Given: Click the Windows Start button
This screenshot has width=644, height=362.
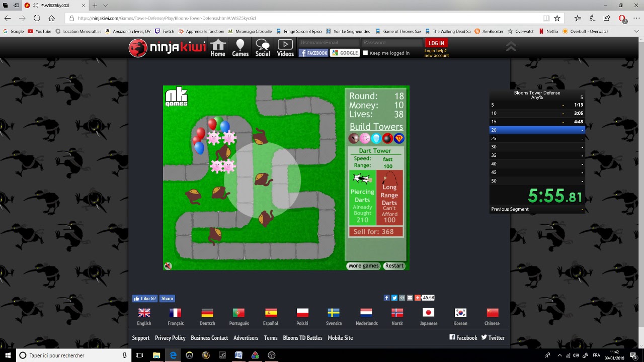Looking at the screenshot, I should point(8,355).
